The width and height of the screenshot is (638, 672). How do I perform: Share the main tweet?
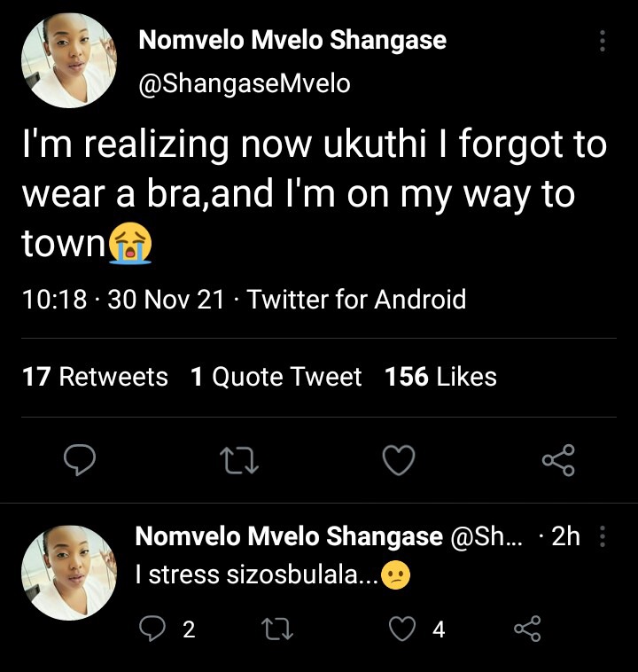(558, 460)
